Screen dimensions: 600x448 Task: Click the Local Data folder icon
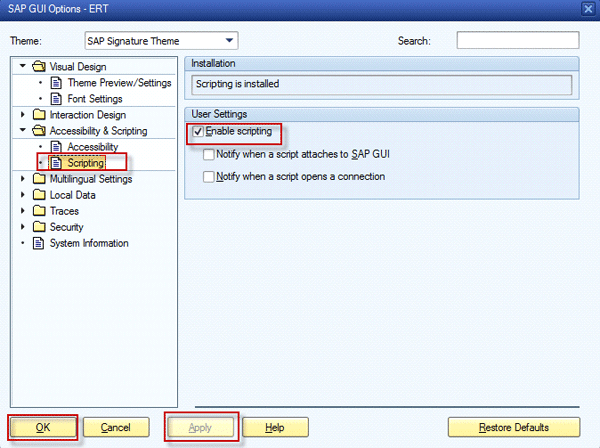[x=39, y=195]
